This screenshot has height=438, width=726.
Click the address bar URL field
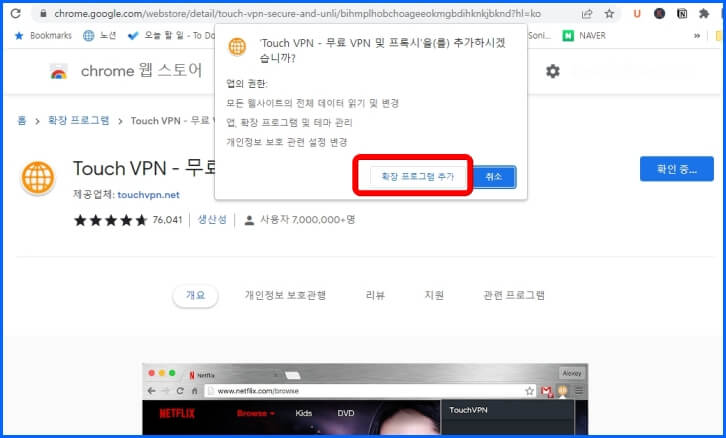pos(297,14)
